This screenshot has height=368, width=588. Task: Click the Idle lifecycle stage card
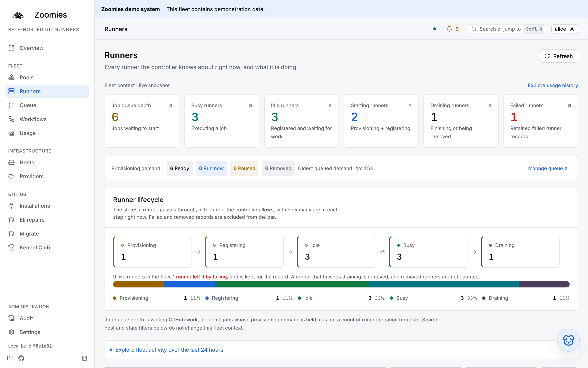pyautogui.click(x=336, y=252)
